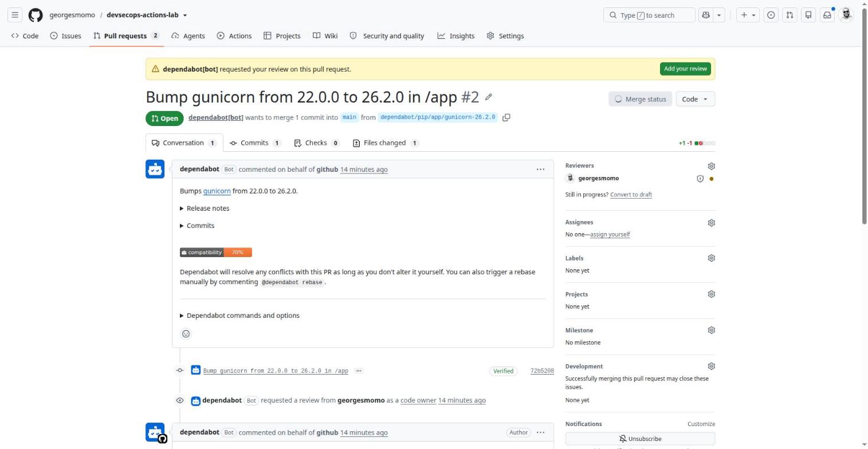Open the Code dropdown button
The height and width of the screenshot is (449, 868).
point(695,99)
